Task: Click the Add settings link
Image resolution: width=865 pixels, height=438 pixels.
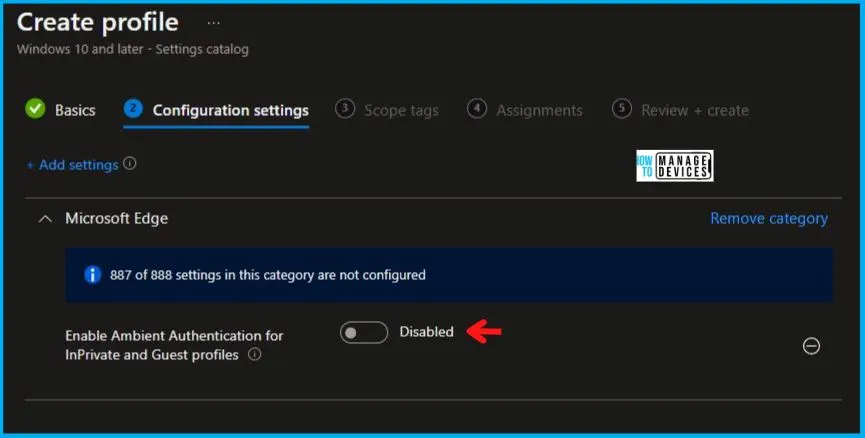Action: (72, 164)
